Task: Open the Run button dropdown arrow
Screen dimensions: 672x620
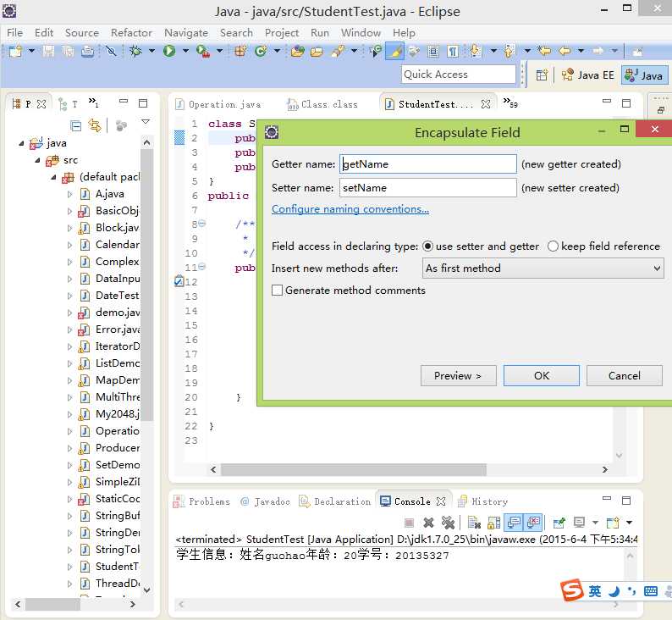Action: (x=185, y=52)
